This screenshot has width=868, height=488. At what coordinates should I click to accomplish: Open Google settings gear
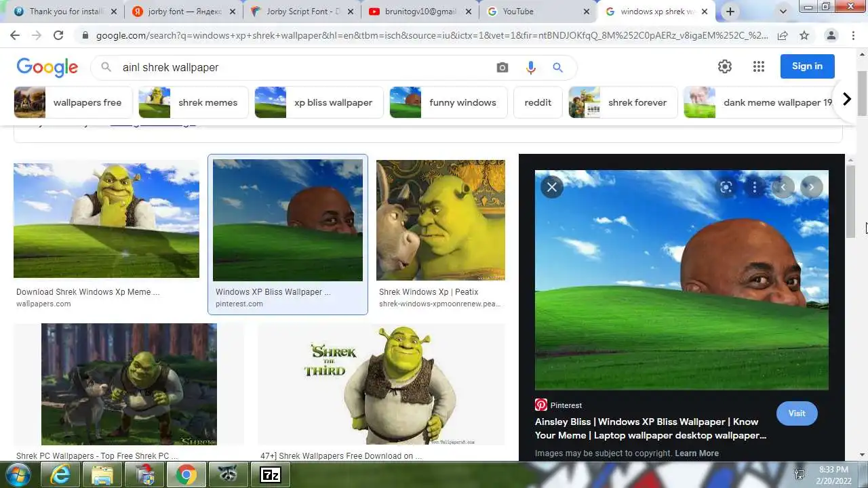pyautogui.click(x=725, y=66)
